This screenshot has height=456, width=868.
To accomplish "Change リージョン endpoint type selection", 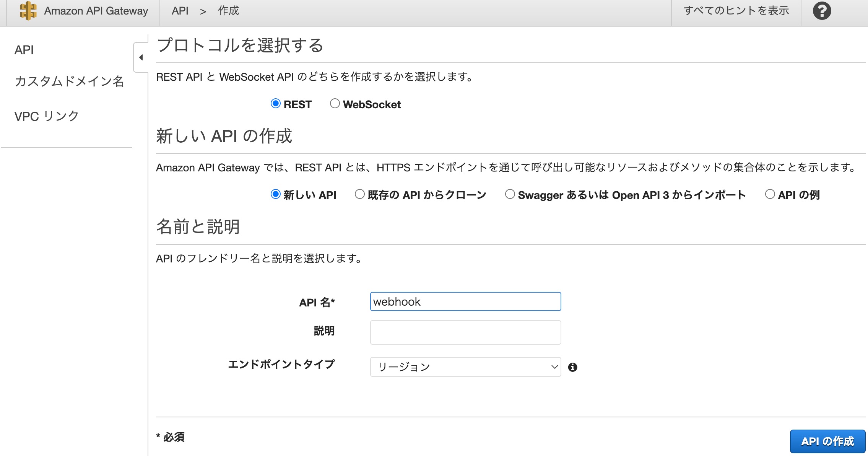I will point(465,366).
